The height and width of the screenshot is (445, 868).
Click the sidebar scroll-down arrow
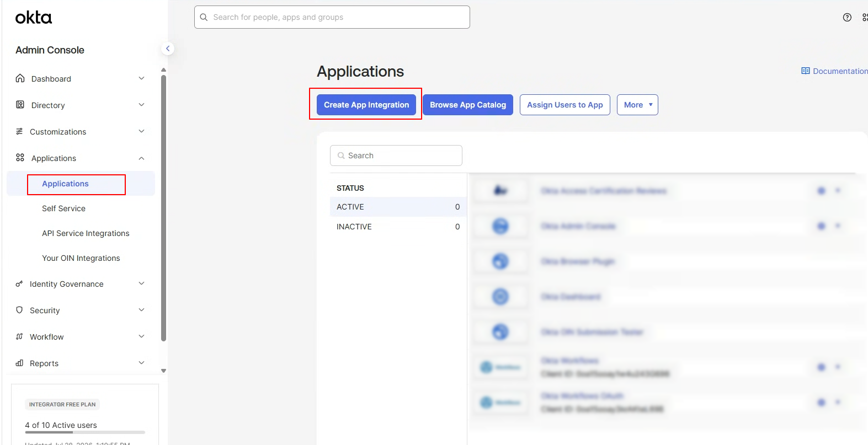(x=163, y=371)
